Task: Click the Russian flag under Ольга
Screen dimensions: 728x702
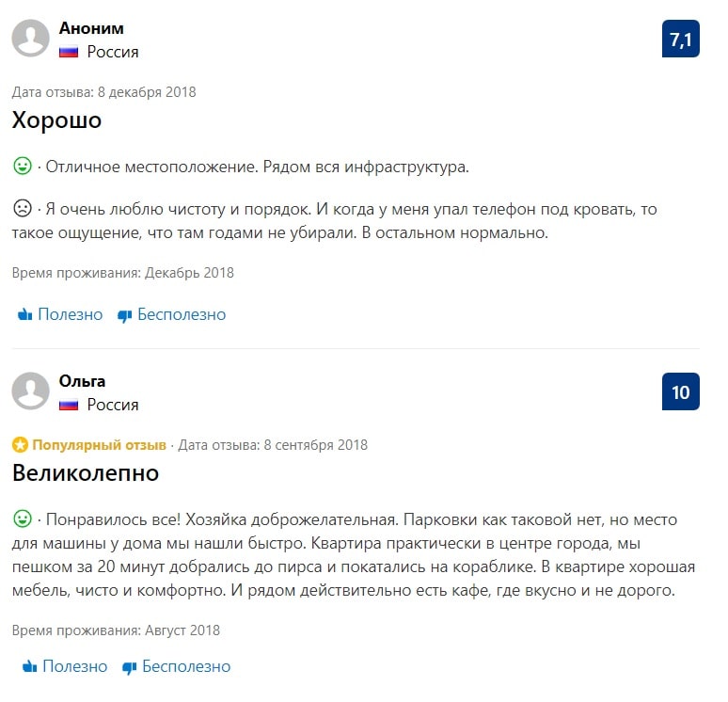Action: click(68, 405)
